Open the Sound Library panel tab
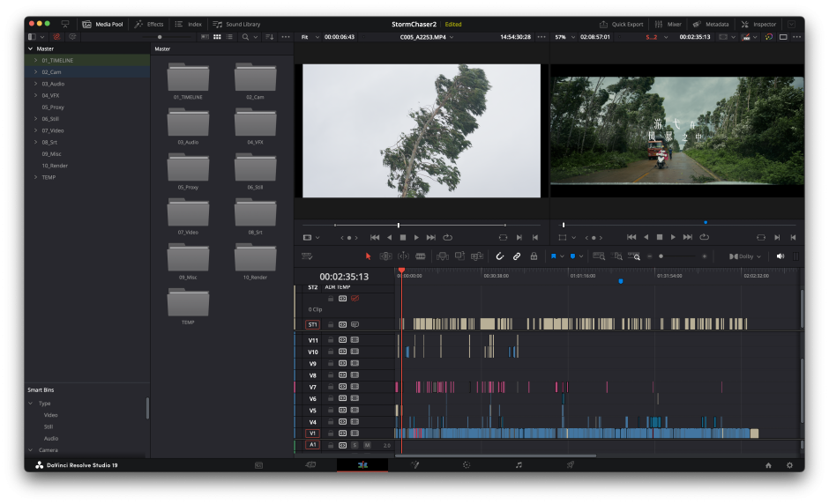Viewport: 829px width, 504px height. 237,25
